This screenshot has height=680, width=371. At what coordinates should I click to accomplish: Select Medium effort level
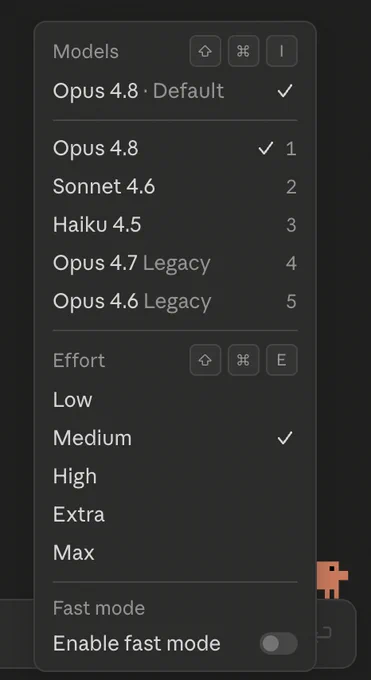click(175, 438)
